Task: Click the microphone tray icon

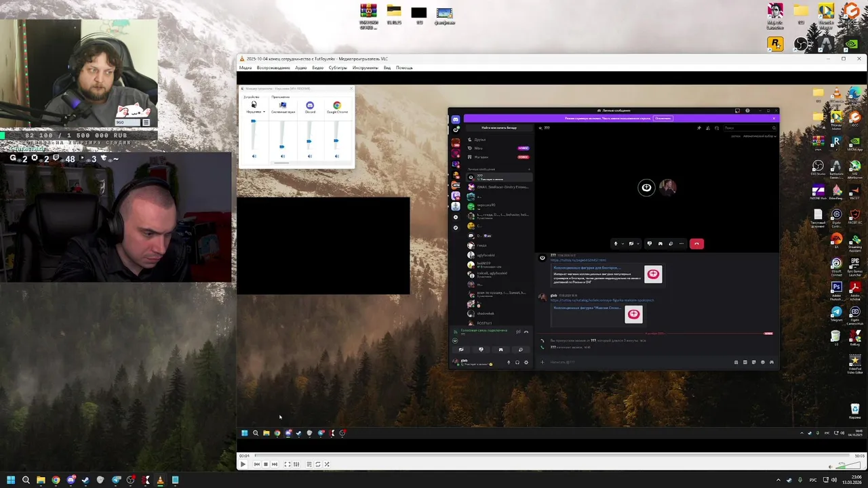Action: click(x=800, y=481)
